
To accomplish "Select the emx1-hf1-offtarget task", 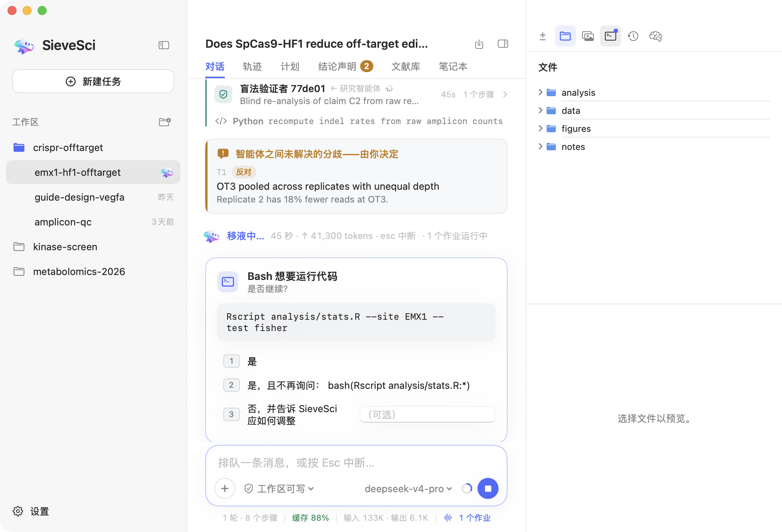I will click(x=93, y=172).
